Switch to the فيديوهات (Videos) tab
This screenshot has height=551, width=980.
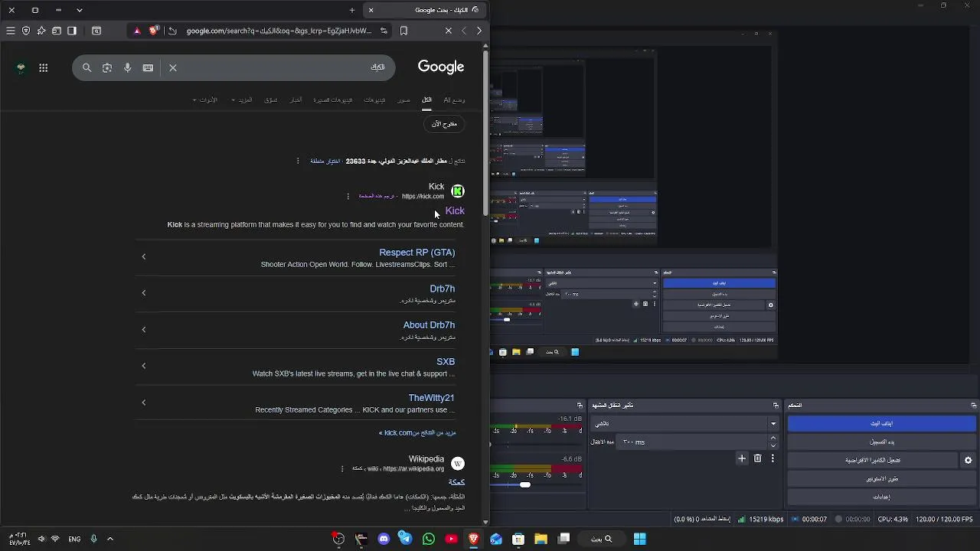[374, 99]
